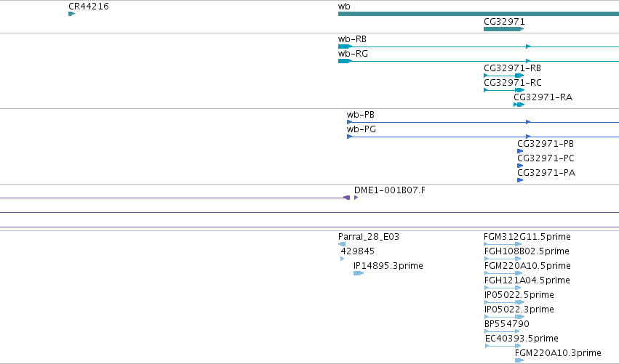Click the wb gene label
Screen dimensions: 619x364
(x=344, y=7)
